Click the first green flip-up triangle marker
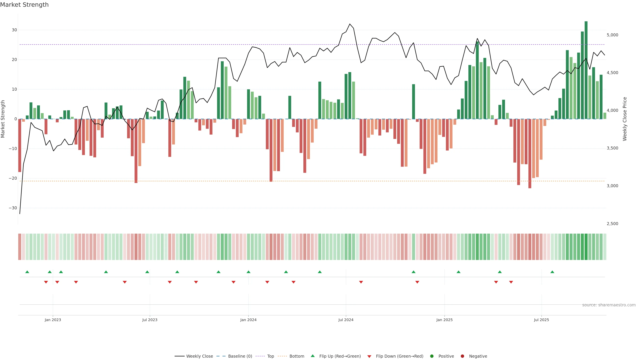 coord(27,272)
